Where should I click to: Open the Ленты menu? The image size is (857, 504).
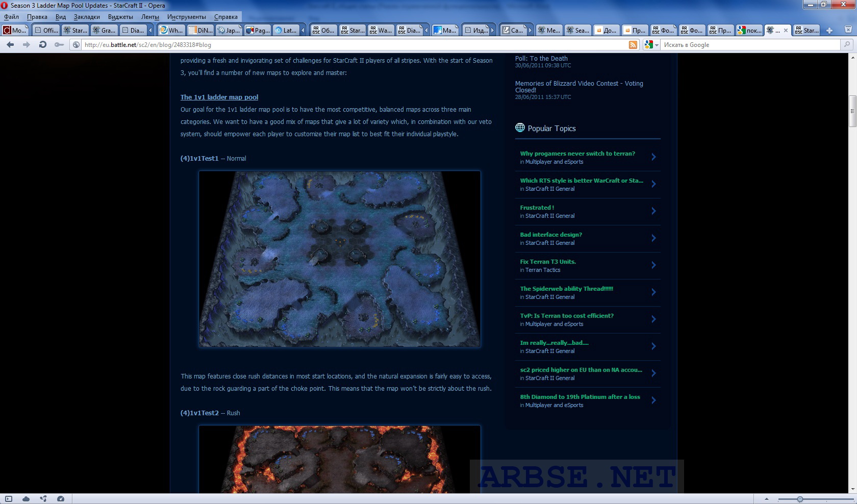point(150,17)
